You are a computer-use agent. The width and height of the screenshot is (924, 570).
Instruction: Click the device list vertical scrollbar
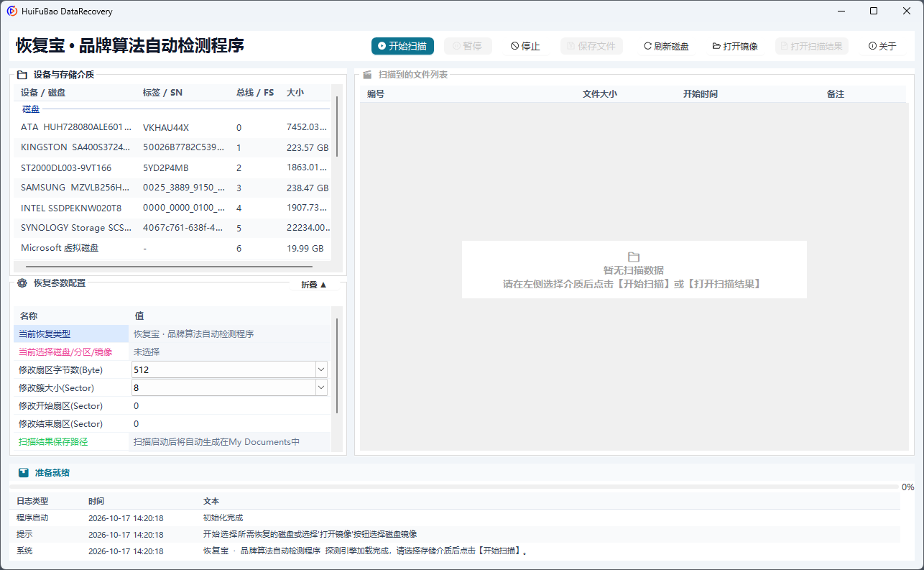pyautogui.click(x=337, y=127)
